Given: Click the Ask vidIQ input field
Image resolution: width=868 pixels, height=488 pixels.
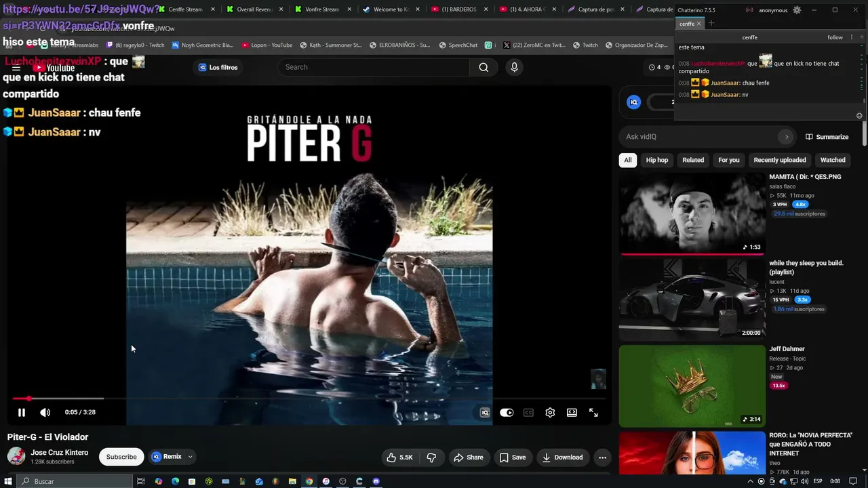Looking at the screenshot, I should click(x=698, y=137).
